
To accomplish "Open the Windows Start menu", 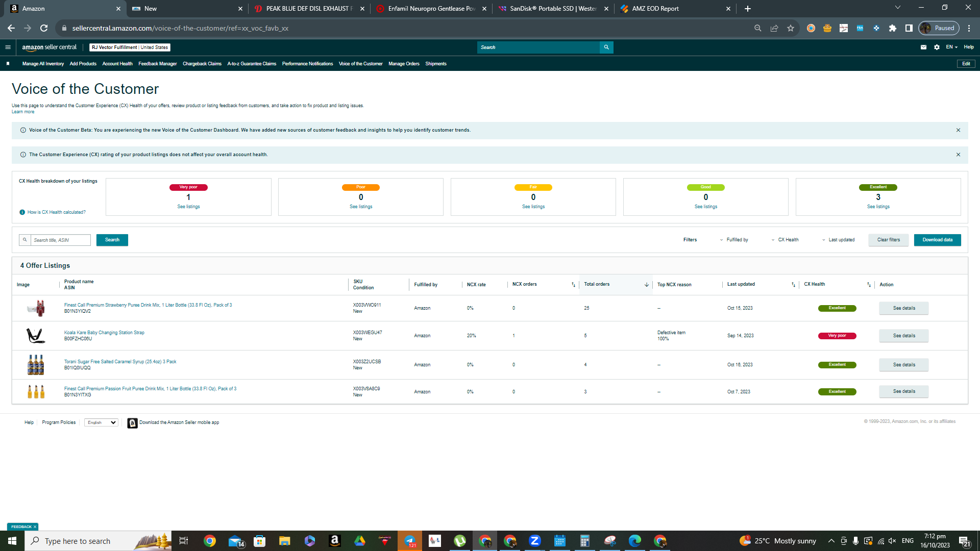I will click(12, 541).
